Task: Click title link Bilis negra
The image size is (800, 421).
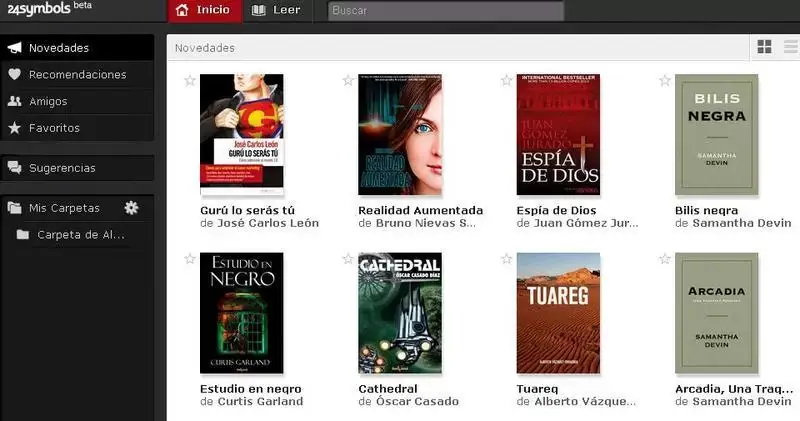Action: click(x=706, y=210)
